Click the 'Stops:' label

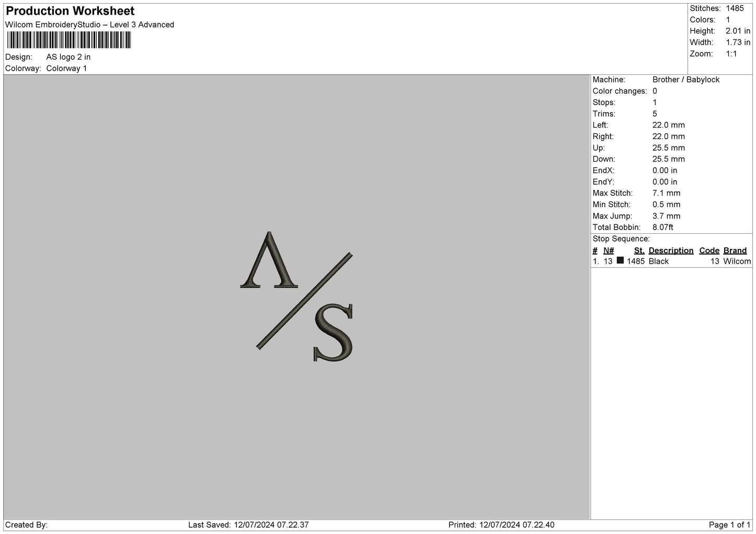pos(604,103)
